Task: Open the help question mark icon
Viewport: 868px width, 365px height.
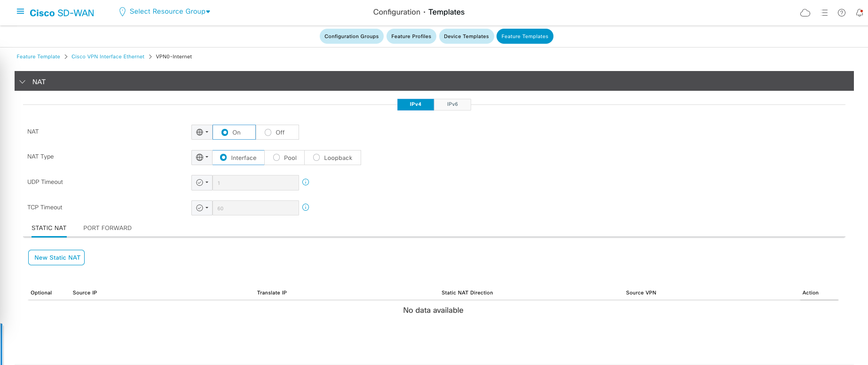Action: (842, 13)
